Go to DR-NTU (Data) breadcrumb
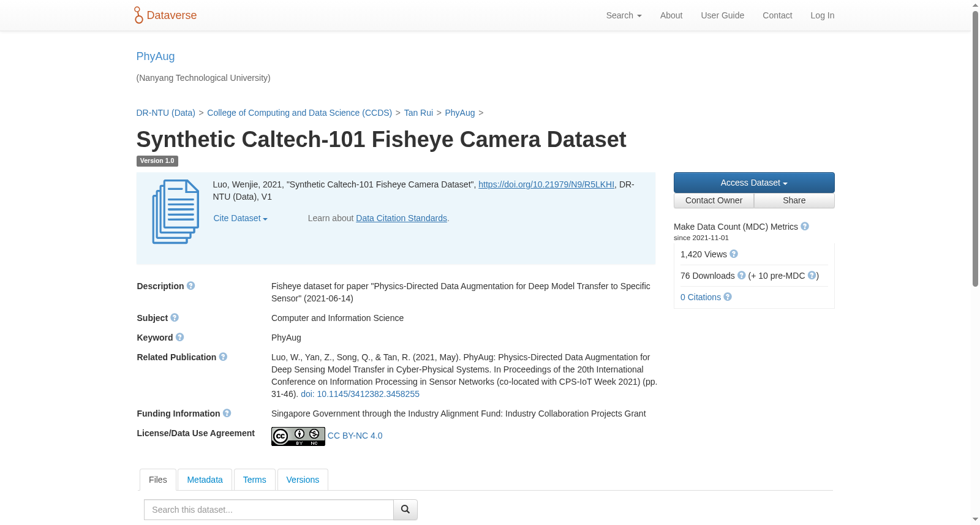Screen dimensions: 980x525 coord(166,113)
